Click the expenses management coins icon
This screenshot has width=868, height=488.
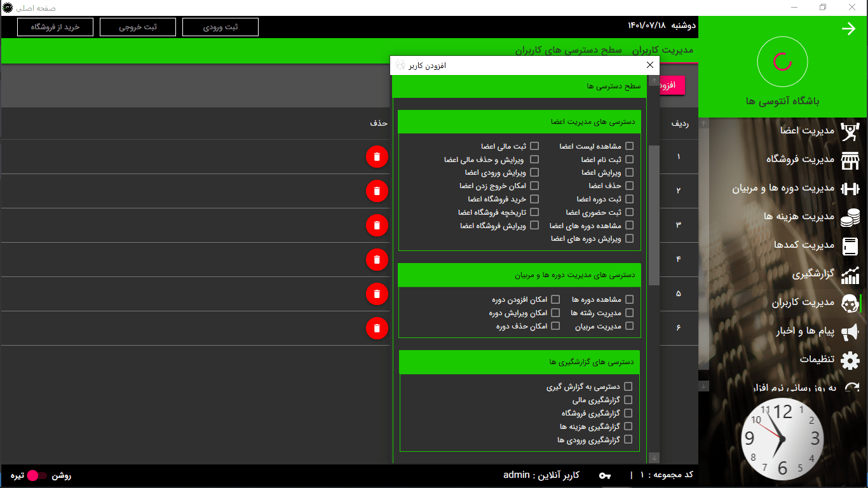pyautogui.click(x=850, y=217)
